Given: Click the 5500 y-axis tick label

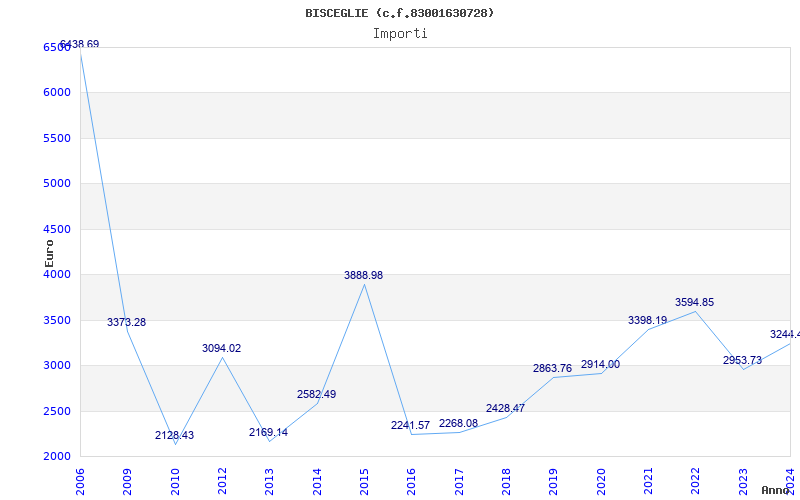Looking at the screenshot, I should click(57, 138).
